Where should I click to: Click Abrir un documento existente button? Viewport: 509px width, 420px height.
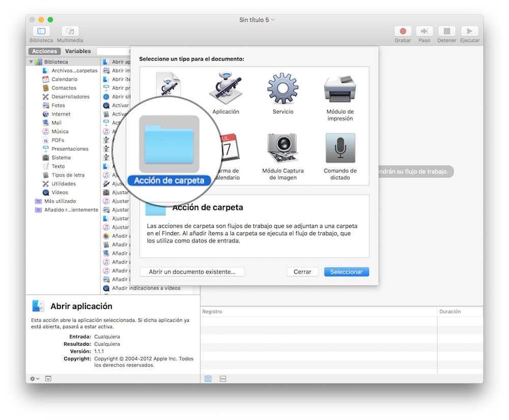point(192,272)
